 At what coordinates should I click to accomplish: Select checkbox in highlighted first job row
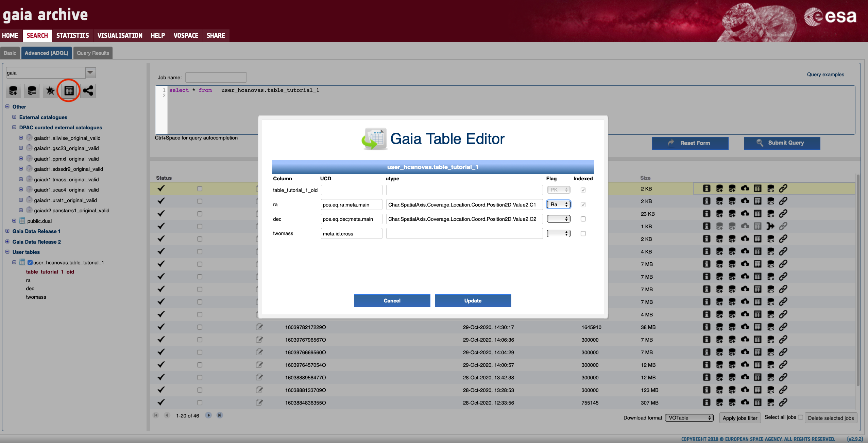point(200,188)
